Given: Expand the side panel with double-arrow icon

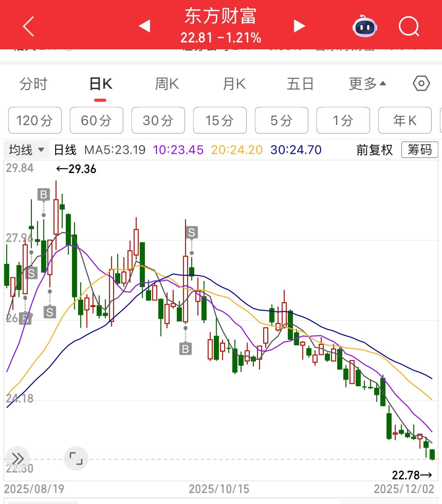Looking at the screenshot, I should (18, 458).
